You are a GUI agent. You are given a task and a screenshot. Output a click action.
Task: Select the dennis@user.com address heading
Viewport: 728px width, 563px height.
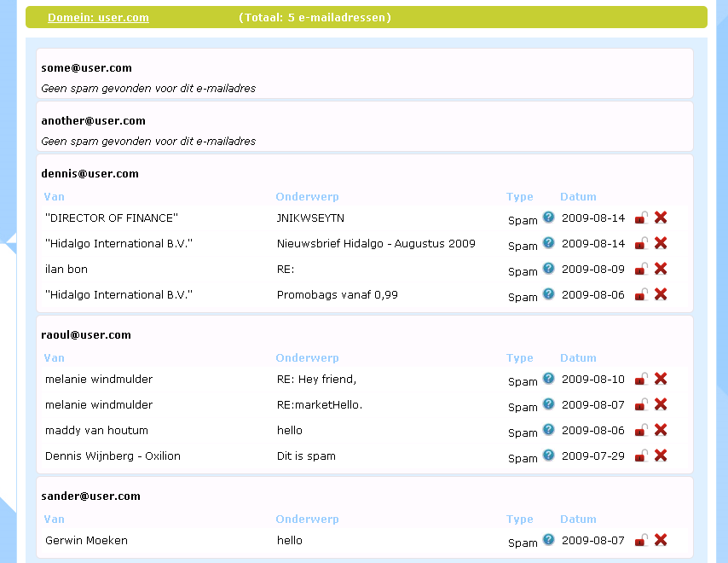click(x=90, y=174)
